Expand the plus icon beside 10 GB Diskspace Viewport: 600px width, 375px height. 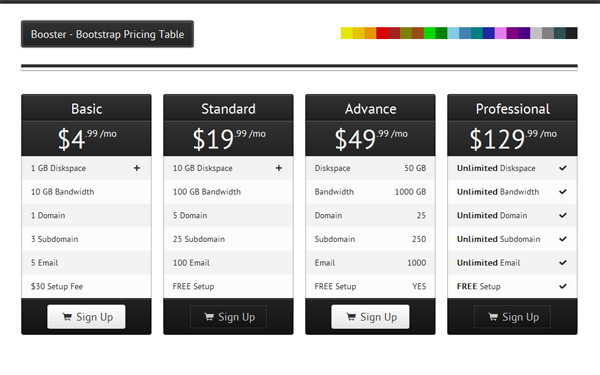(x=279, y=168)
